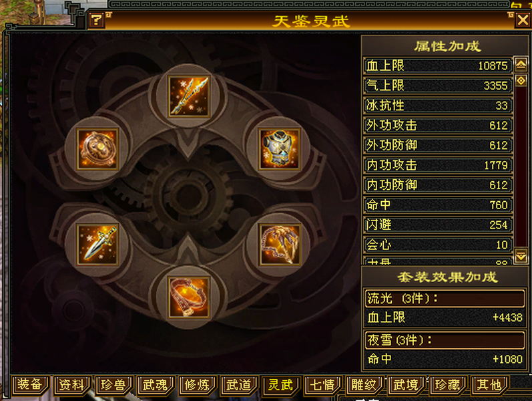The width and height of the screenshot is (532, 401).
Task: Open the question mark help icon
Action: (x=97, y=21)
